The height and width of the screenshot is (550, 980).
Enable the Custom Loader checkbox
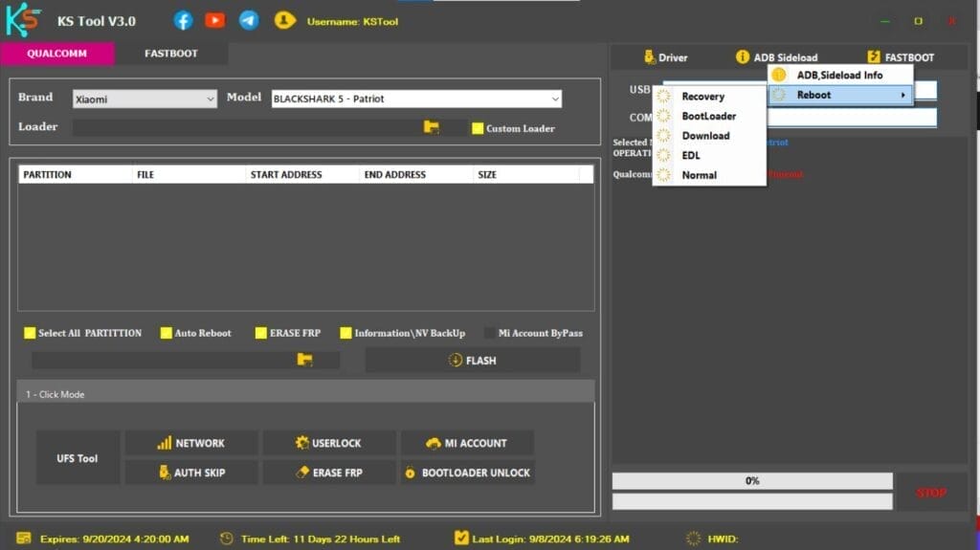478,128
